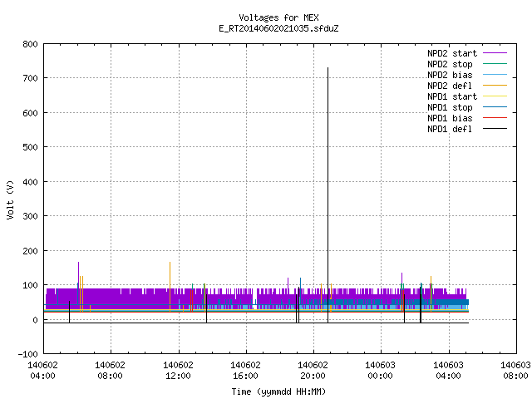Click the NPD2 start legend label
Viewport: 532px width, 399px height.
452,53
